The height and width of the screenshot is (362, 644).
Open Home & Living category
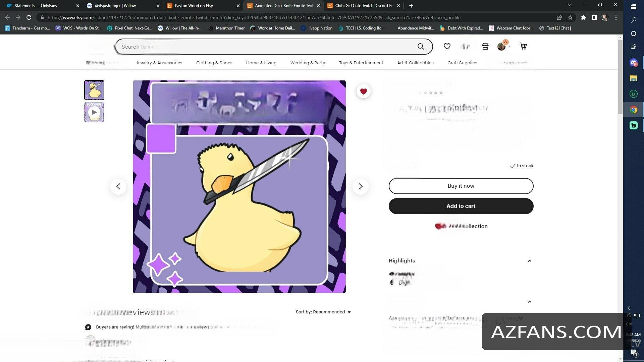(261, 63)
